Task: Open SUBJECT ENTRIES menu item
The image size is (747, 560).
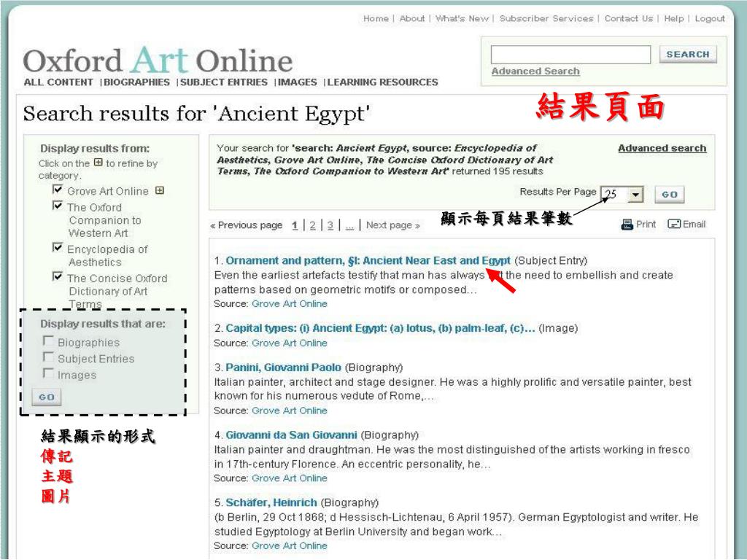Action: click(x=224, y=82)
